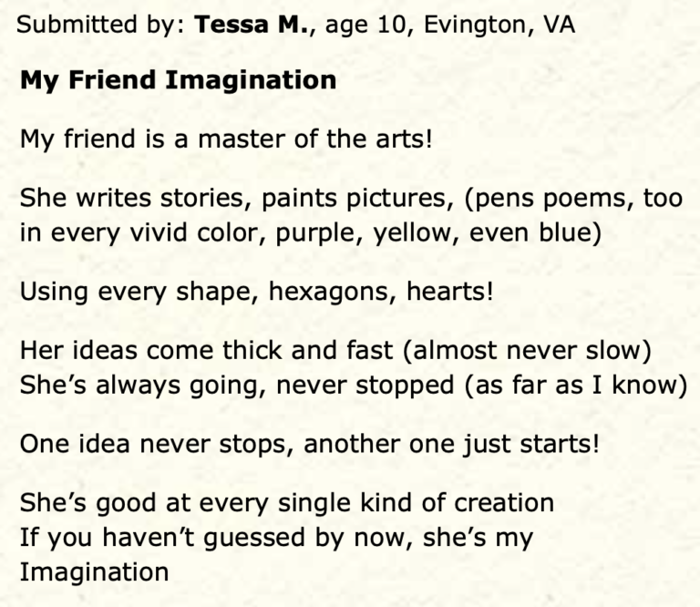This screenshot has width=700, height=607.
Task: Click the final word Imagination
Action: (x=94, y=572)
